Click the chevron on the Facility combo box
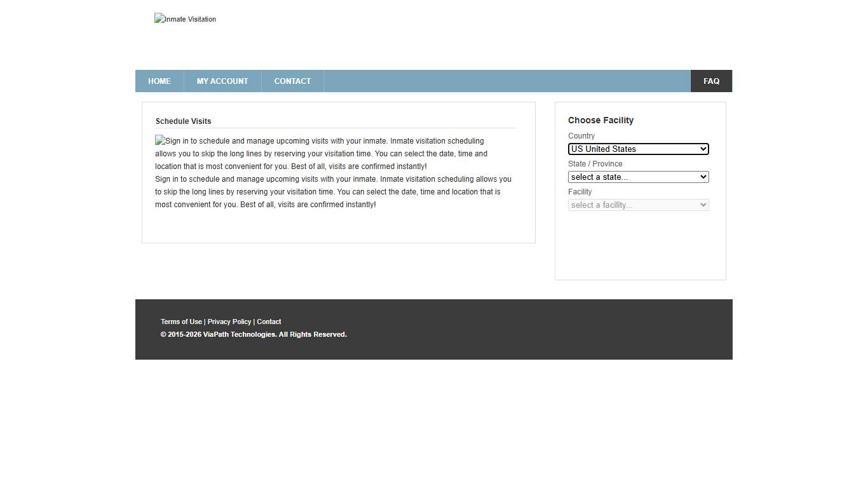This screenshot has height=488, width=868. [x=703, y=205]
